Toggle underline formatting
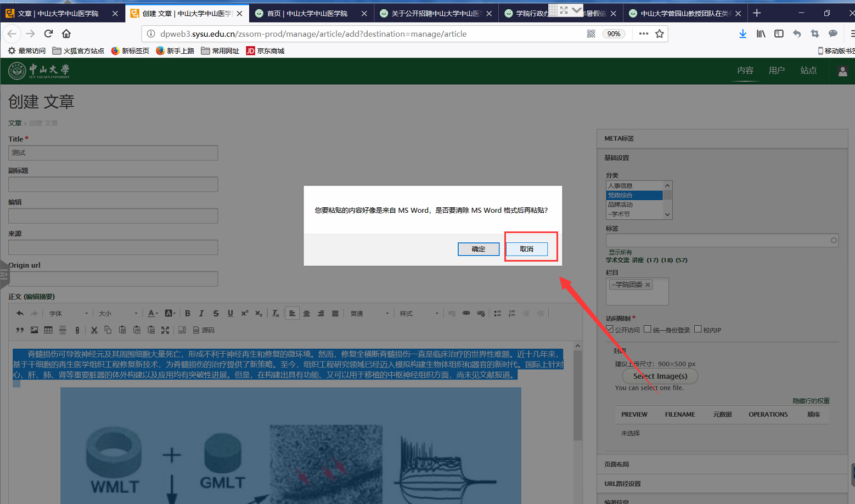Screen dimensions: 855x504 click(x=230, y=313)
